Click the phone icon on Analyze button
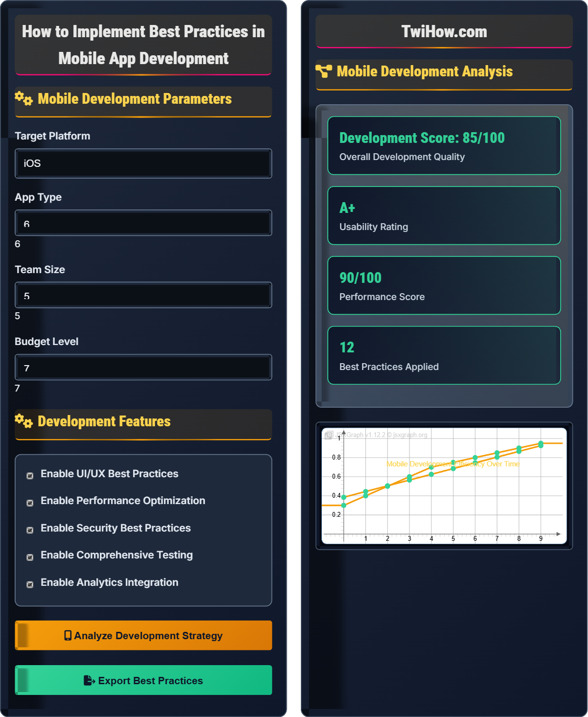The width and height of the screenshot is (588, 717). 68,635
